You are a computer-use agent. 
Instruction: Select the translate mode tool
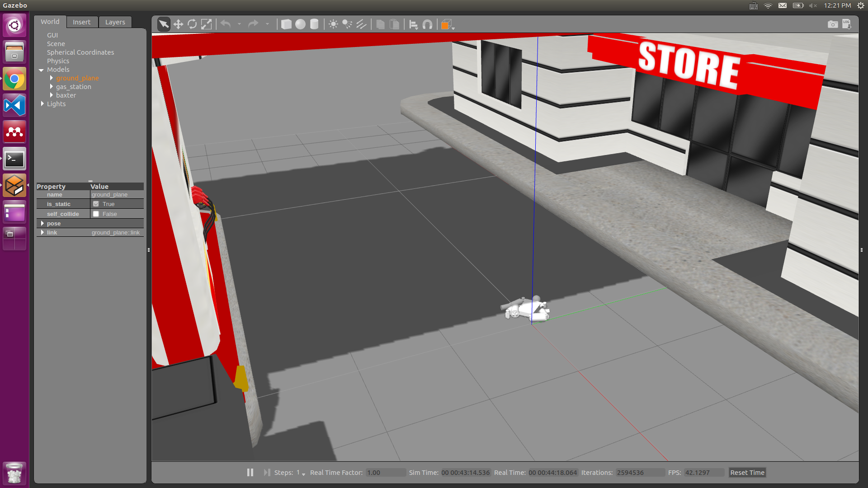tap(178, 24)
